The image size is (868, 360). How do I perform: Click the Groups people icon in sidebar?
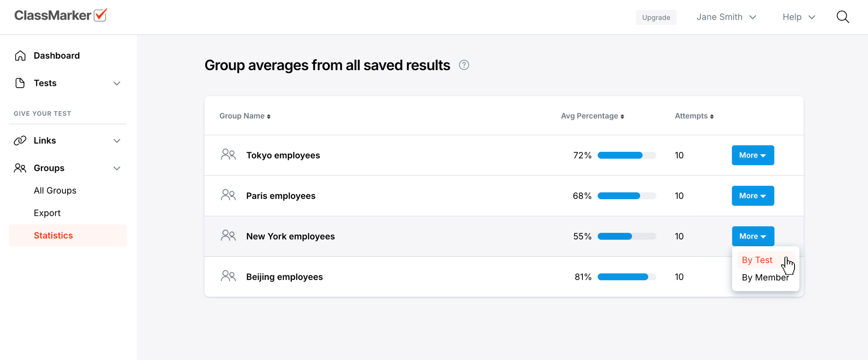point(20,168)
